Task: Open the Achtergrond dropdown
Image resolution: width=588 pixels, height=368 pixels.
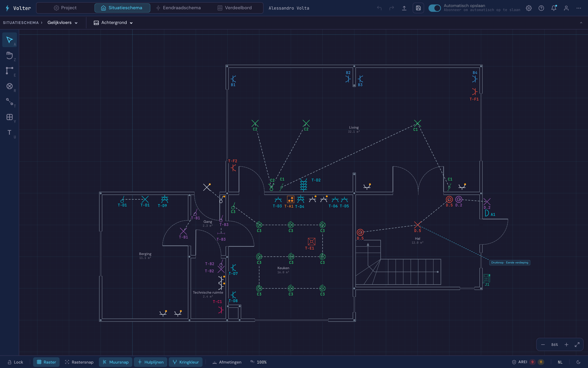Action: [113, 23]
